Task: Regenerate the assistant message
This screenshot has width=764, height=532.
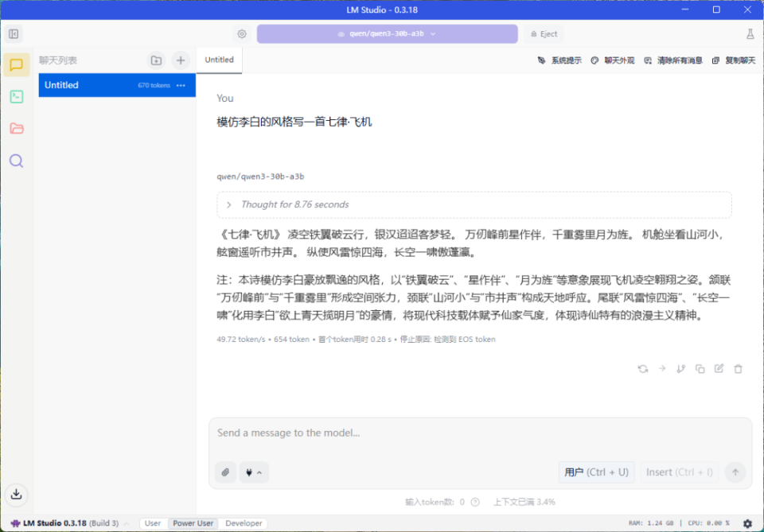Action: (643, 369)
